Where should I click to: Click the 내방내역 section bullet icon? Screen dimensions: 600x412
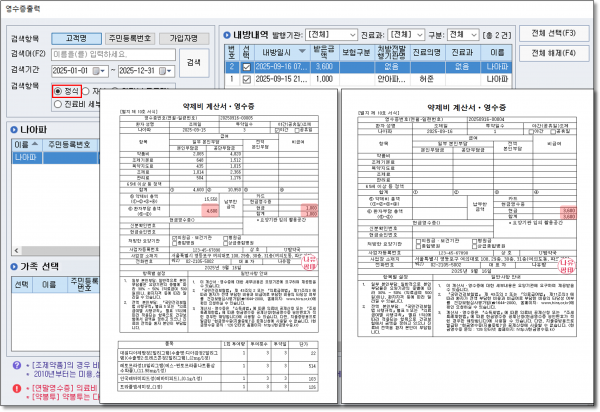coord(227,33)
